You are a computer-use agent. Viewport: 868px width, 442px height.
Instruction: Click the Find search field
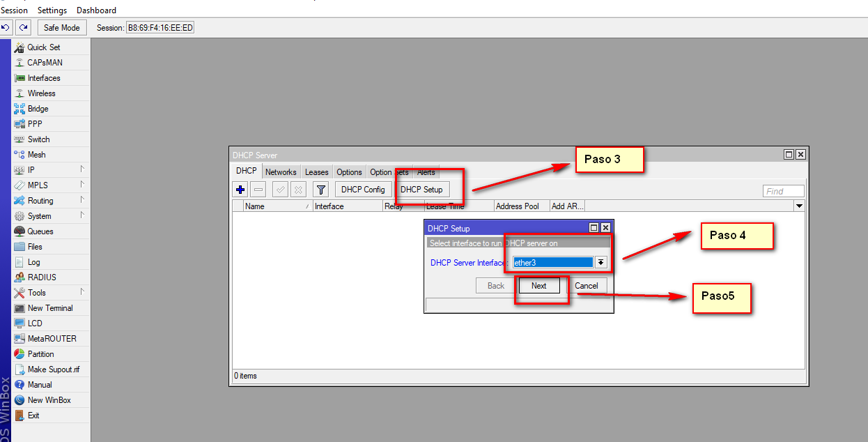(x=783, y=191)
